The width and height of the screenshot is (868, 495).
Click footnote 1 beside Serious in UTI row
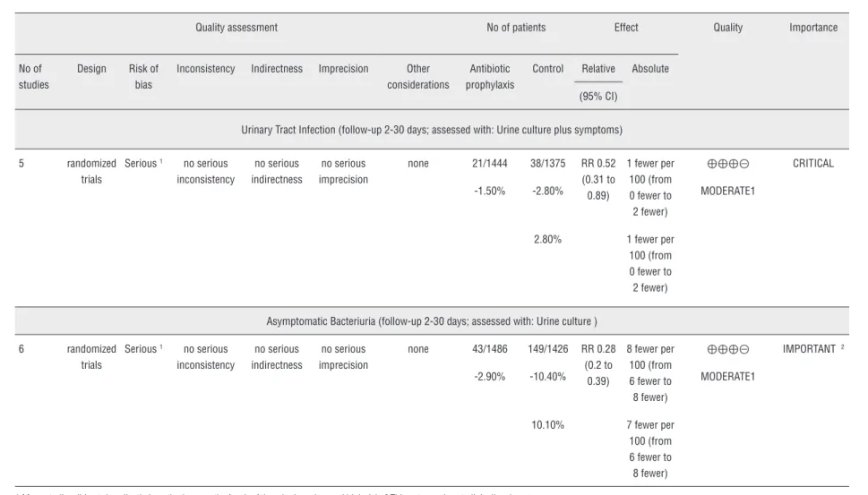click(161, 161)
